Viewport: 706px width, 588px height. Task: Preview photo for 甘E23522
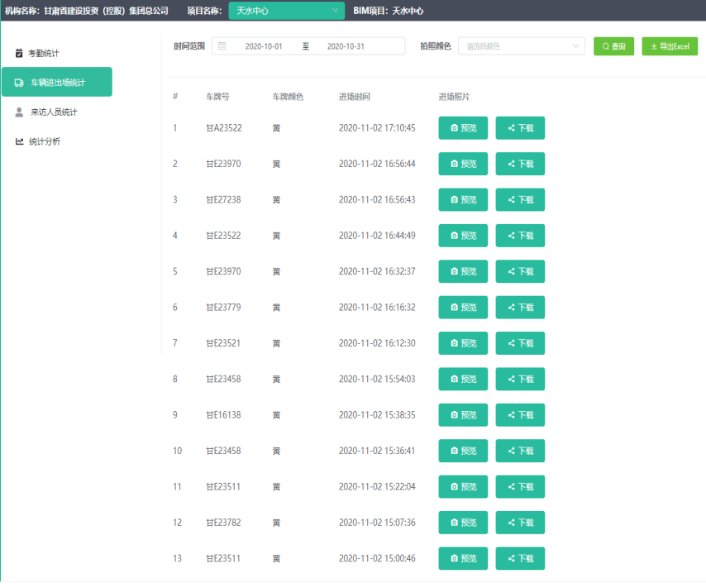(463, 236)
